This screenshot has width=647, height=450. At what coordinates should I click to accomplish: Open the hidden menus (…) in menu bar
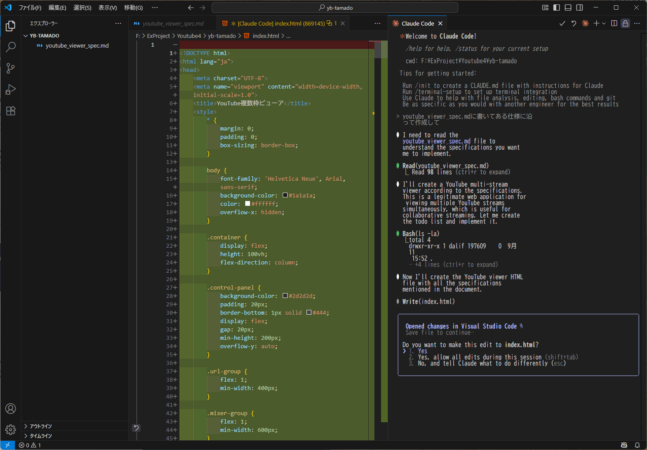click(x=155, y=7)
